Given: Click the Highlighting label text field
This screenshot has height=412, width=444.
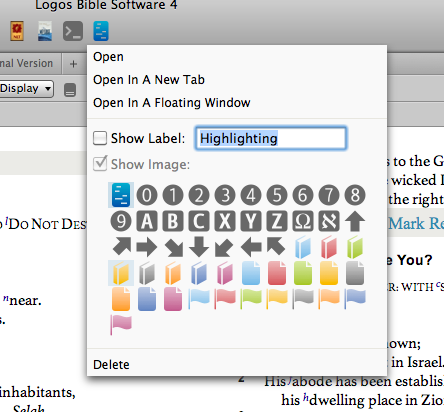Looking at the screenshot, I should [271, 138].
